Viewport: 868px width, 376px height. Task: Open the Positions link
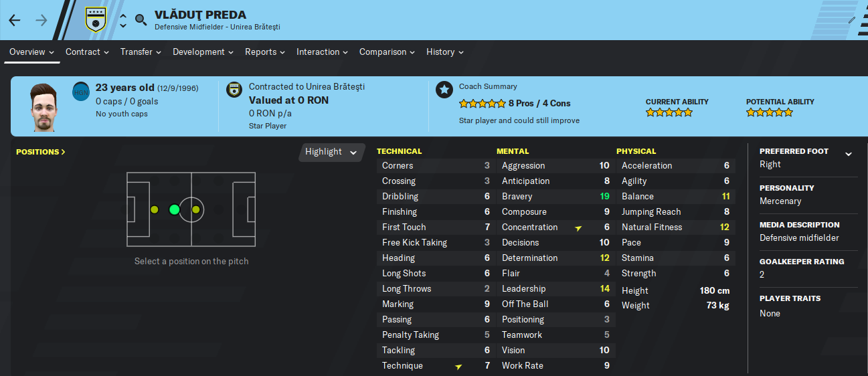click(x=41, y=152)
